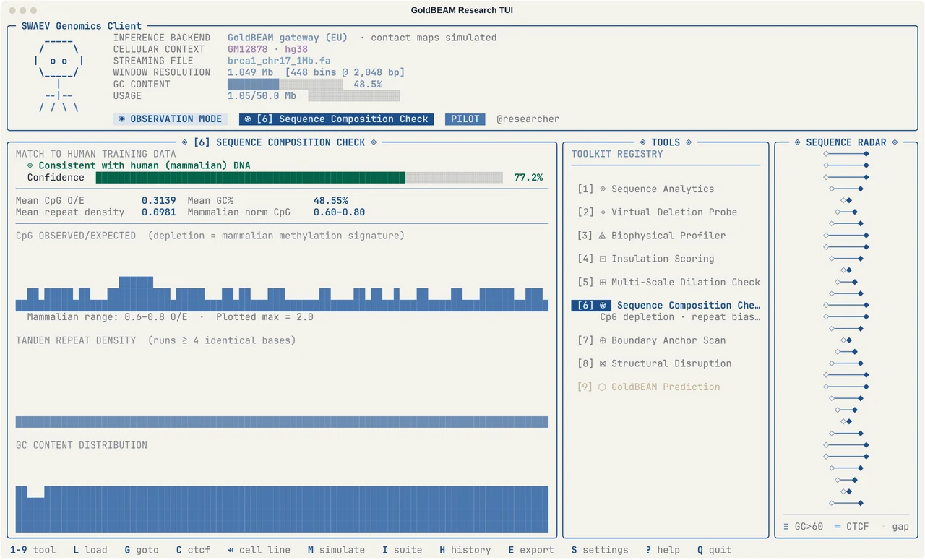Screen dimensions: 925x560
Task: Click the GoldBEAM Prediction hexagon icon
Action: pos(603,387)
